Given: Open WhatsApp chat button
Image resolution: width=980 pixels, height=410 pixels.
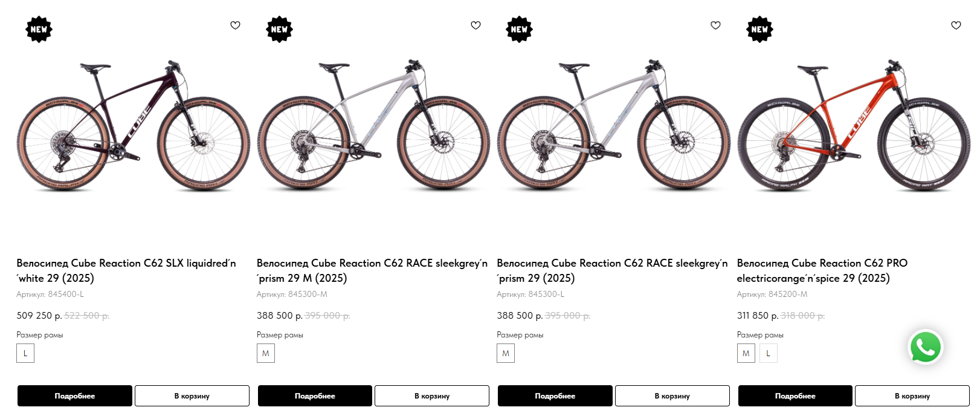Looking at the screenshot, I should point(926,348).
